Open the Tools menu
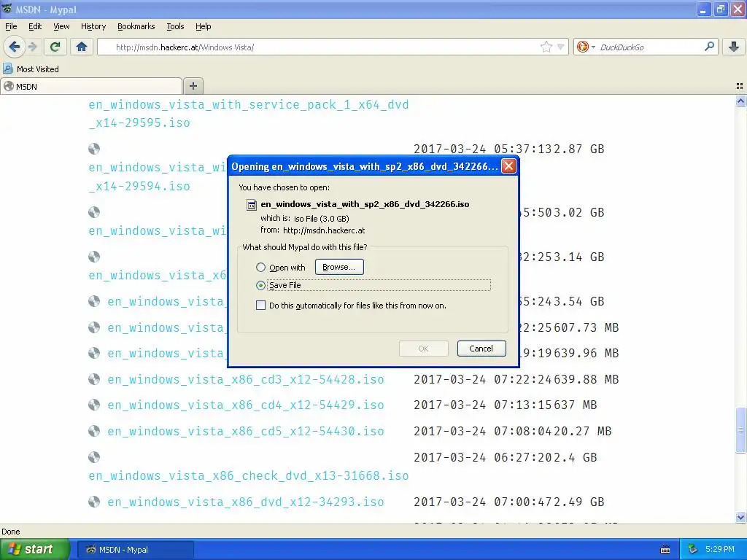The width and height of the screenshot is (747, 560). (x=175, y=26)
